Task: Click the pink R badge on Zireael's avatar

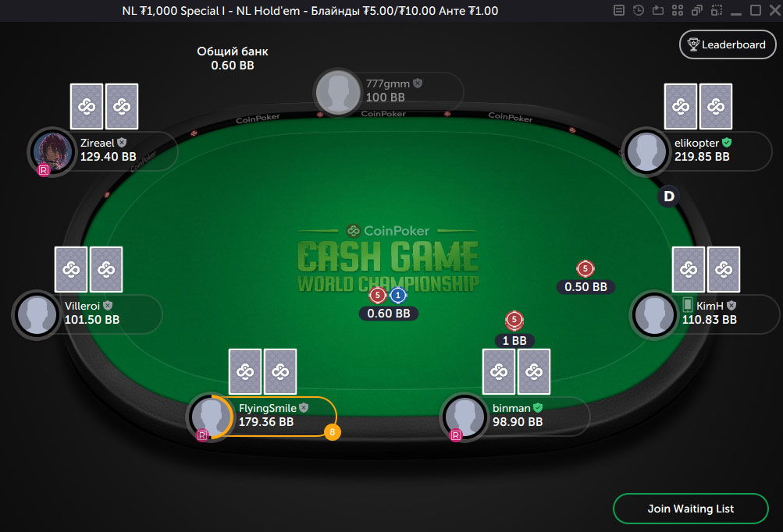Action: click(x=44, y=170)
